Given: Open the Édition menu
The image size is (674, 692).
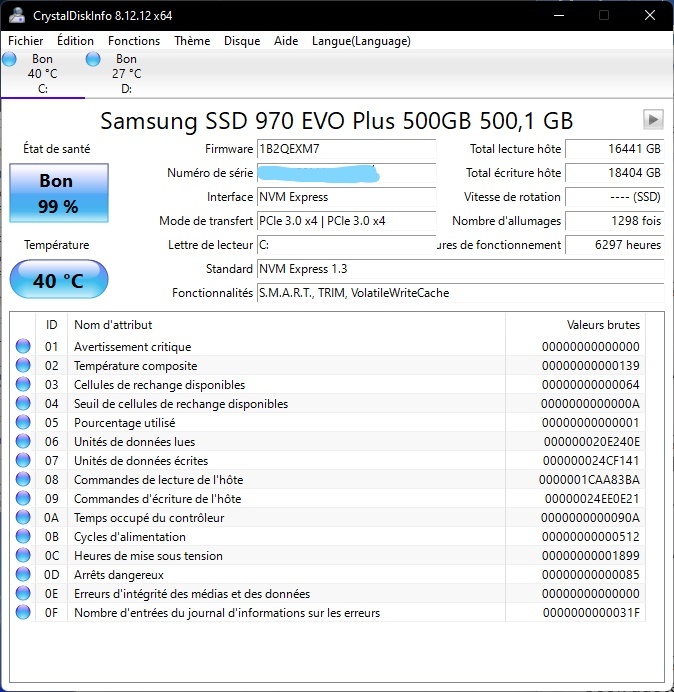Looking at the screenshot, I should 75,41.
